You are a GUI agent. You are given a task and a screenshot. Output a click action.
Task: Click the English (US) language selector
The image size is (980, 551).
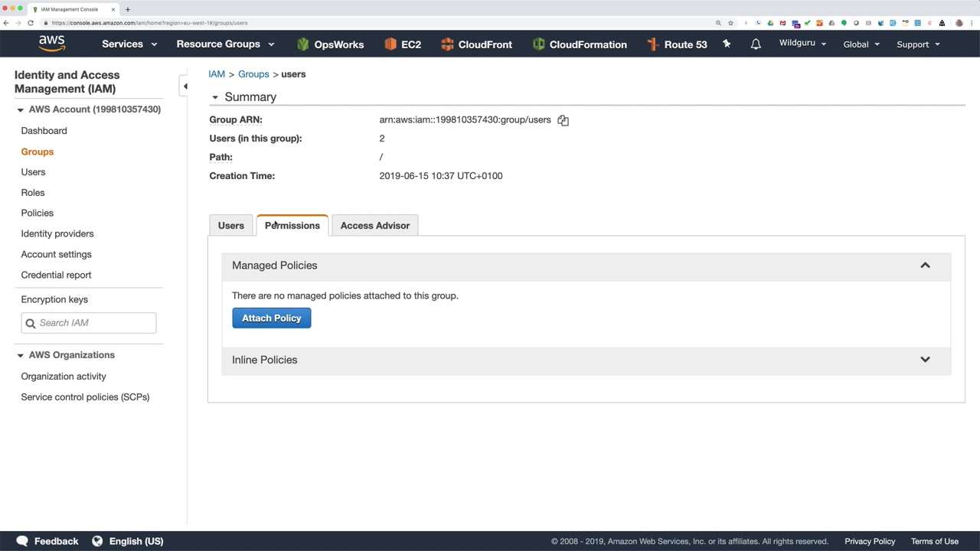pyautogui.click(x=136, y=541)
